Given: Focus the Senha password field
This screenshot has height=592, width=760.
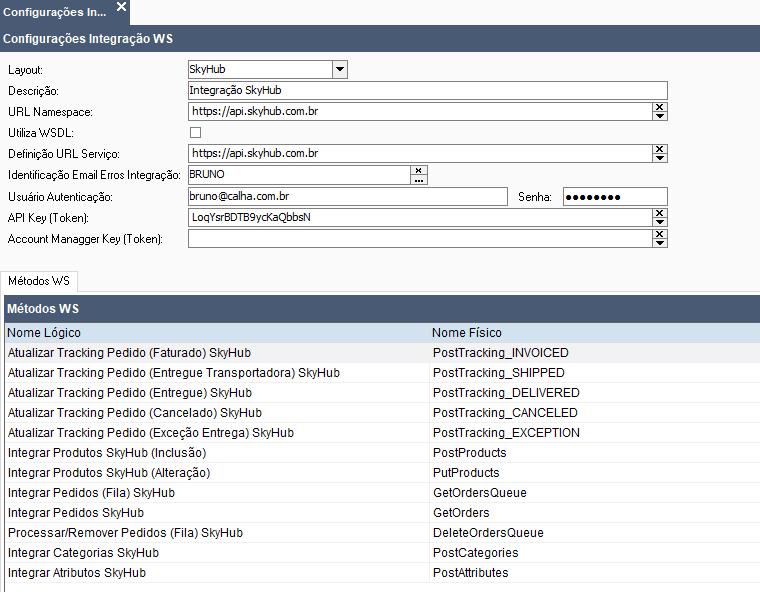Looking at the screenshot, I should point(615,196).
